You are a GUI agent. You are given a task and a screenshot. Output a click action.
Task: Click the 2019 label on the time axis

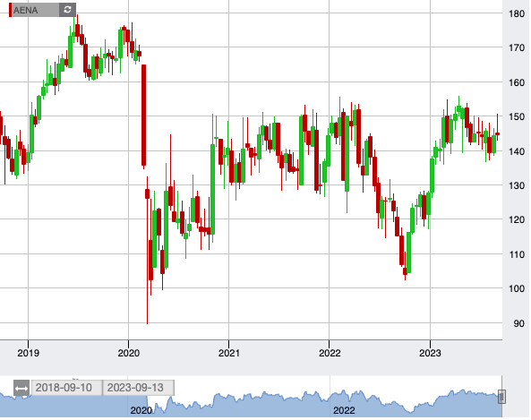pos(28,353)
